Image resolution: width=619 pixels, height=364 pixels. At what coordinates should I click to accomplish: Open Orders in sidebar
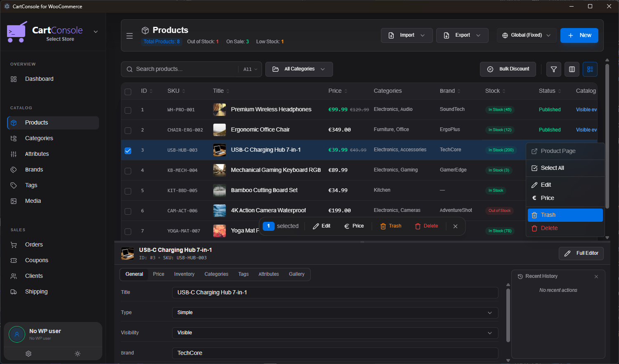coord(53,244)
